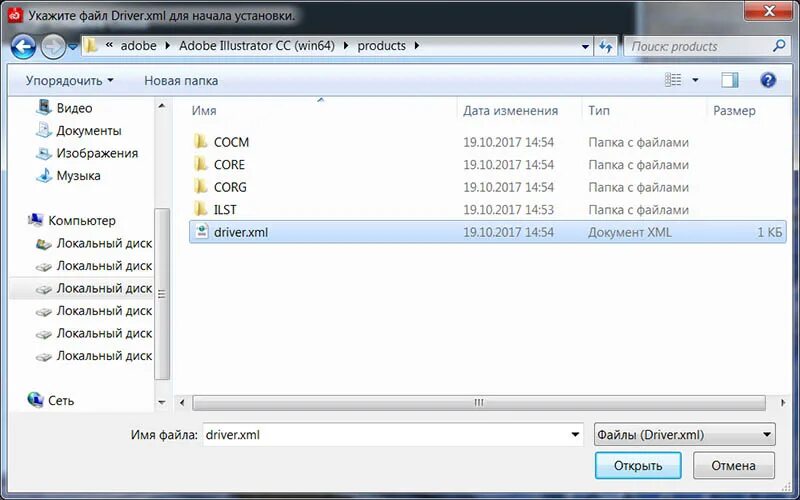Click the greyed Forward arrow button
This screenshot has width=800, height=500.
[53, 47]
